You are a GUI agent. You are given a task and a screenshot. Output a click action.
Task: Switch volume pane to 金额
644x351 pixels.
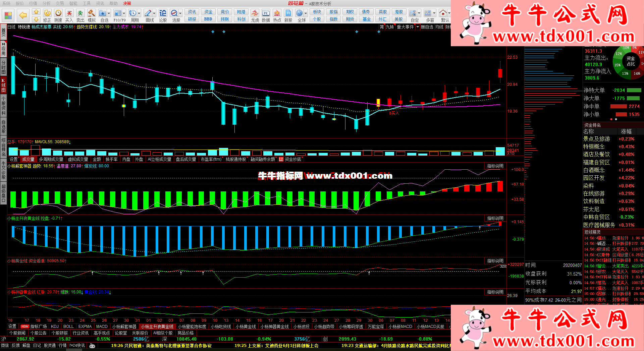pos(97,159)
